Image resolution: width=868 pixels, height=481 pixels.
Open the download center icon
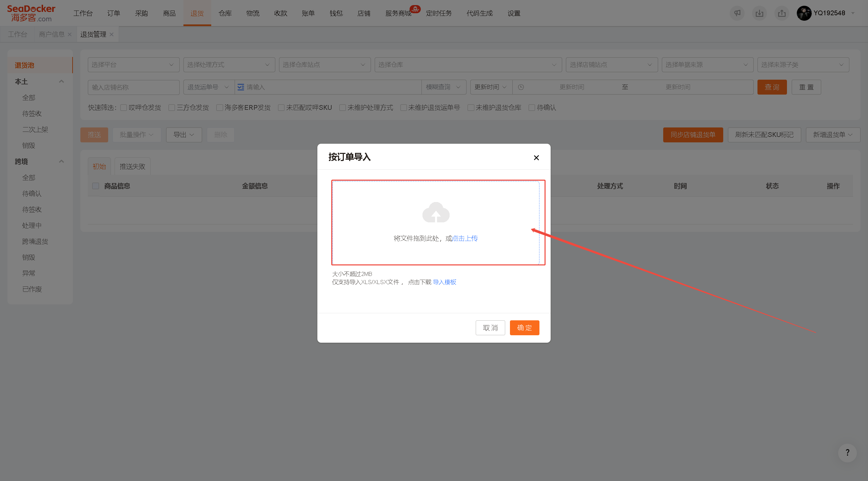pos(759,13)
